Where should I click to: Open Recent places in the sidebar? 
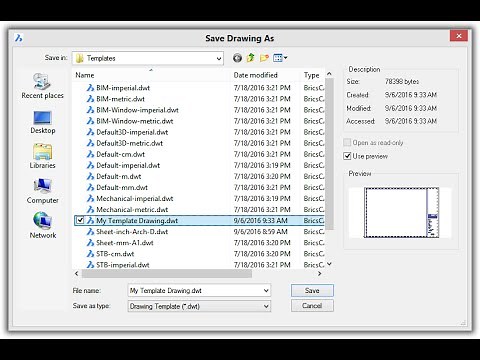(x=42, y=86)
